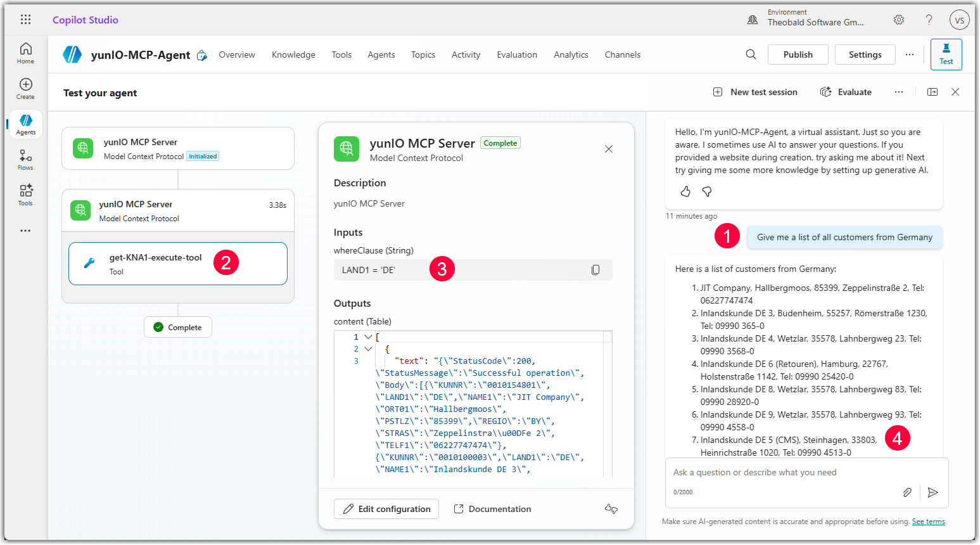The width and height of the screenshot is (980, 545).
Task: Click the attach file paperclip icon
Action: 907,492
